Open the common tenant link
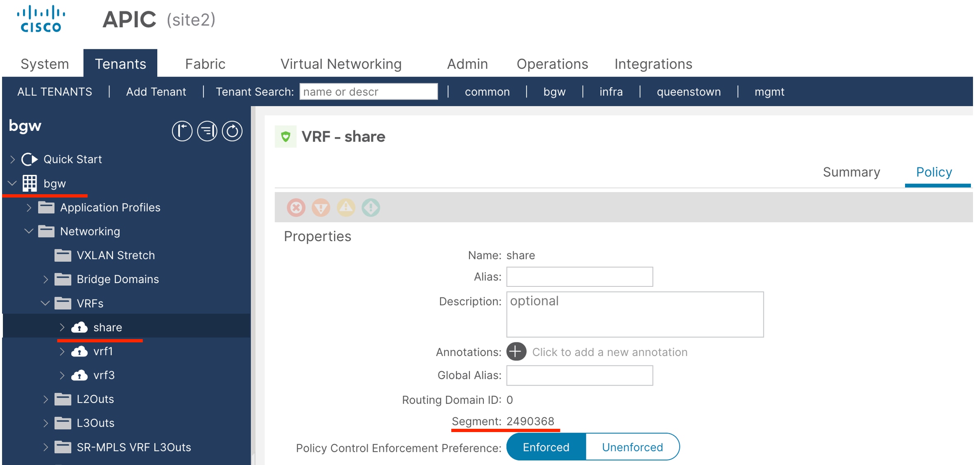980x465 pixels. (487, 92)
